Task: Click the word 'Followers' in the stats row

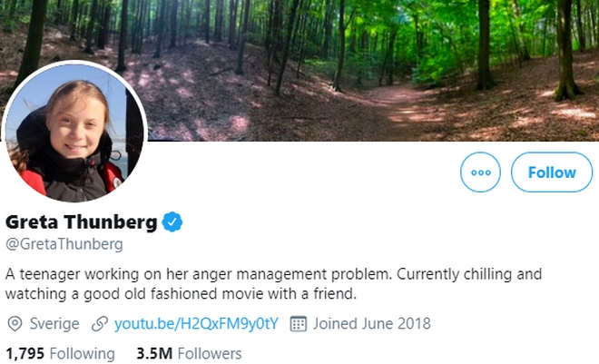Action: click(x=208, y=353)
